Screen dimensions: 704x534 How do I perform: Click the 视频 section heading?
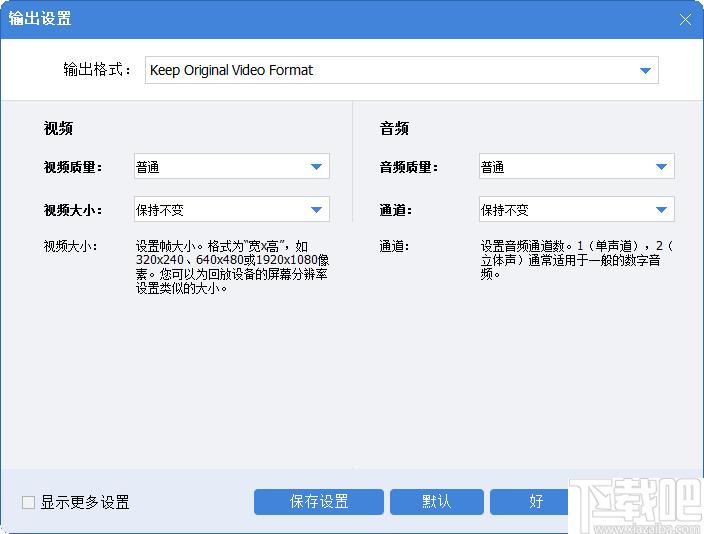pyautogui.click(x=58, y=128)
